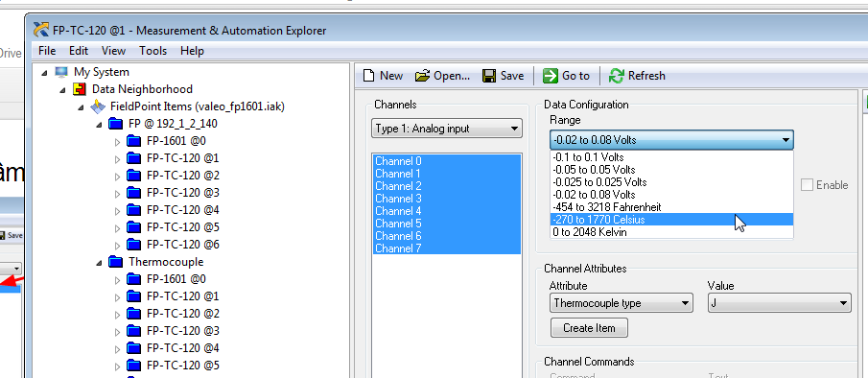
Task: Open the Help menu
Action: 192,50
